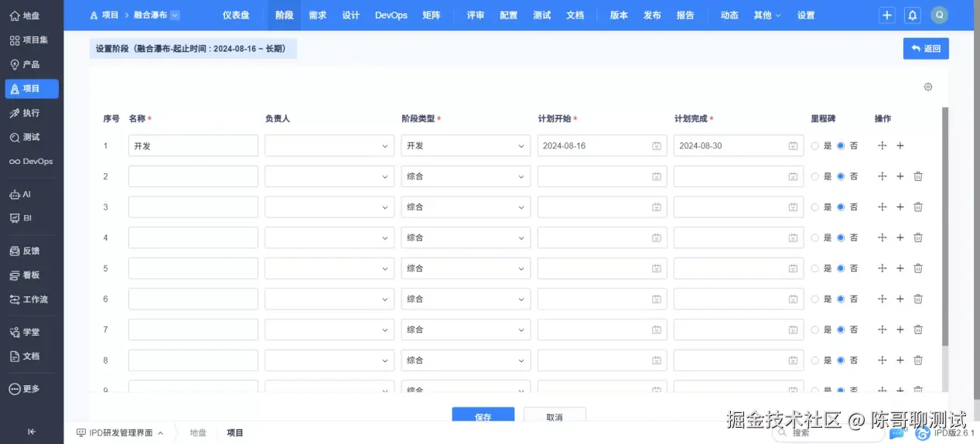Switch to the 评审 tab

click(x=476, y=15)
